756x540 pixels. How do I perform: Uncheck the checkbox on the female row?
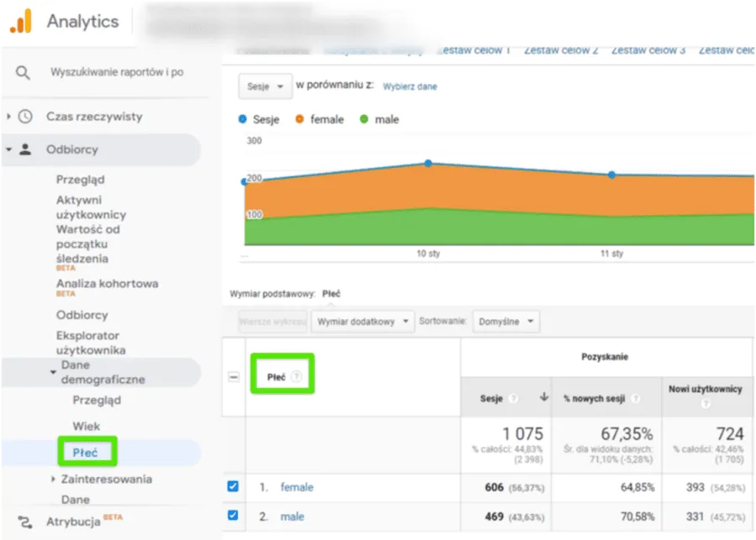click(233, 486)
